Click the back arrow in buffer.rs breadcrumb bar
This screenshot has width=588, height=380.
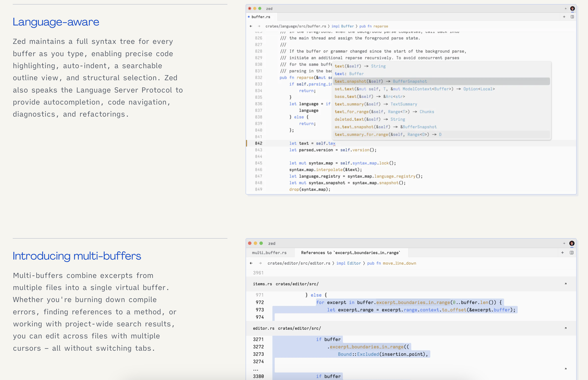(x=251, y=26)
